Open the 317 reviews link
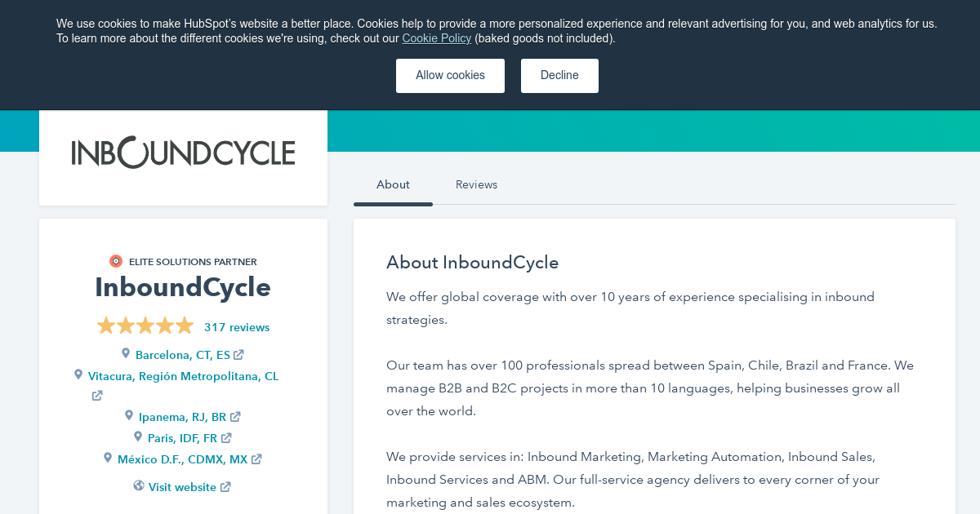This screenshot has height=514, width=980. pyautogui.click(x=237, y=326)
